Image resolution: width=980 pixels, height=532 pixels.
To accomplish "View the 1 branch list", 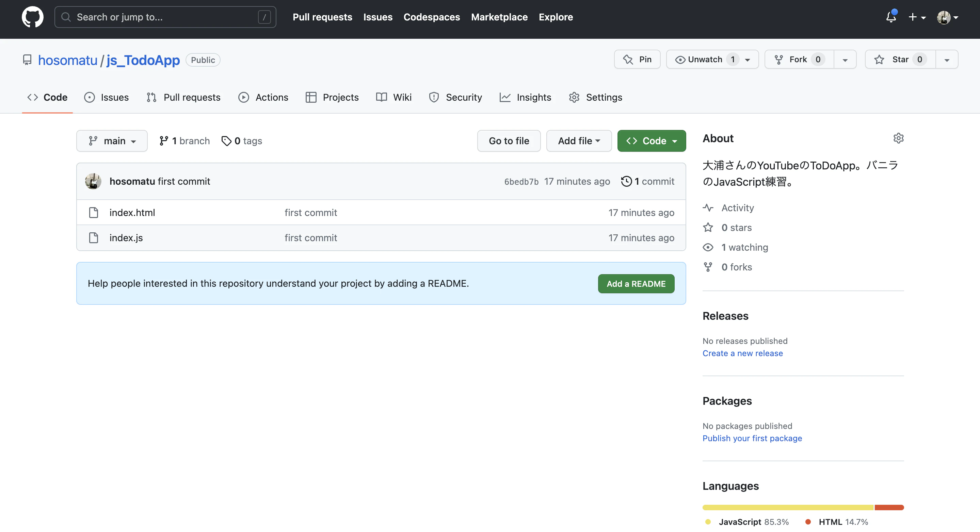I will [184, 141].
